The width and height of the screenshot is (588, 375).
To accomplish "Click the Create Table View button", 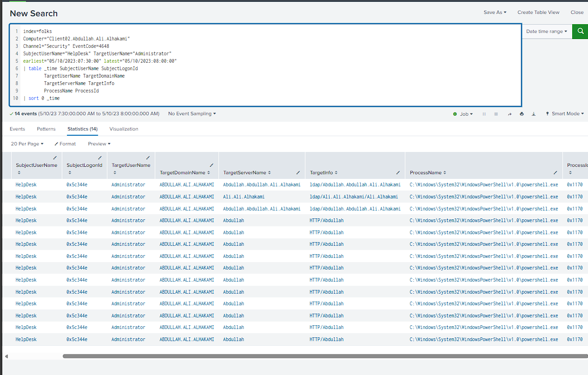I will coord(538,13).
